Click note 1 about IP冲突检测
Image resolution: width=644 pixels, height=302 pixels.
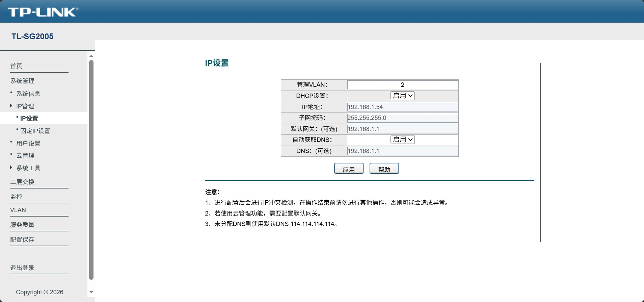pos(327,203)
